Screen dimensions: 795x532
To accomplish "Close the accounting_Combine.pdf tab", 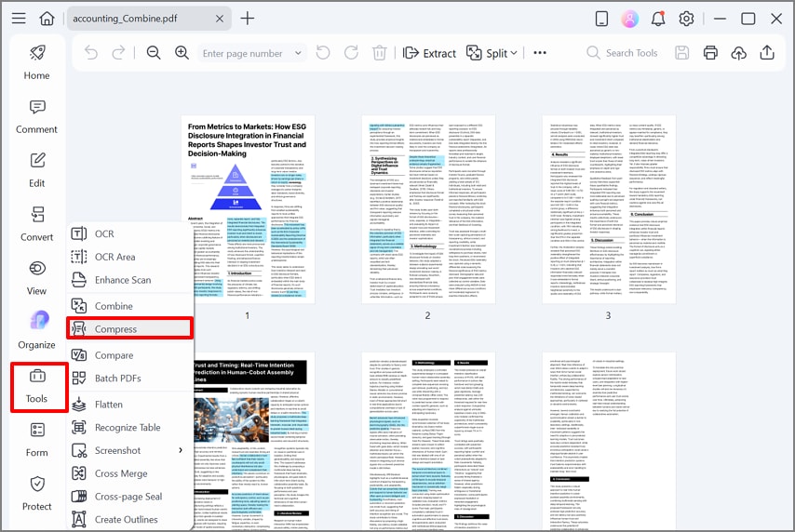I will [220, 19].
